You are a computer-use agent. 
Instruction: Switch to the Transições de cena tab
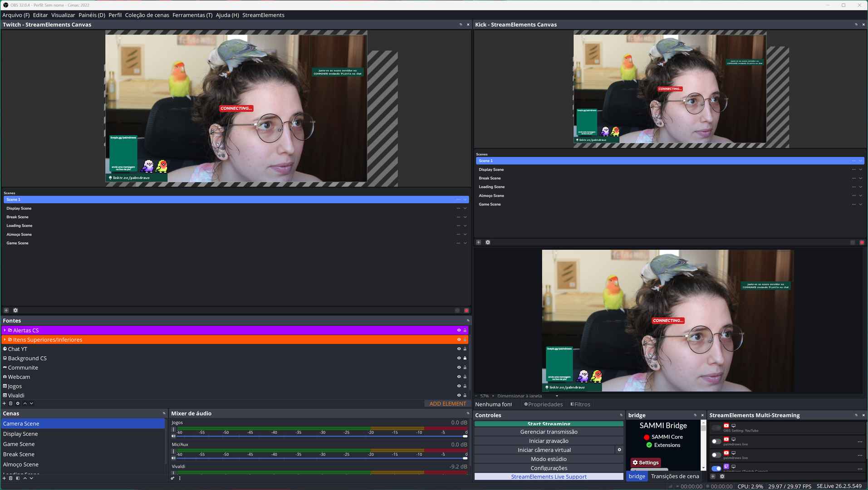pos(675,476)
